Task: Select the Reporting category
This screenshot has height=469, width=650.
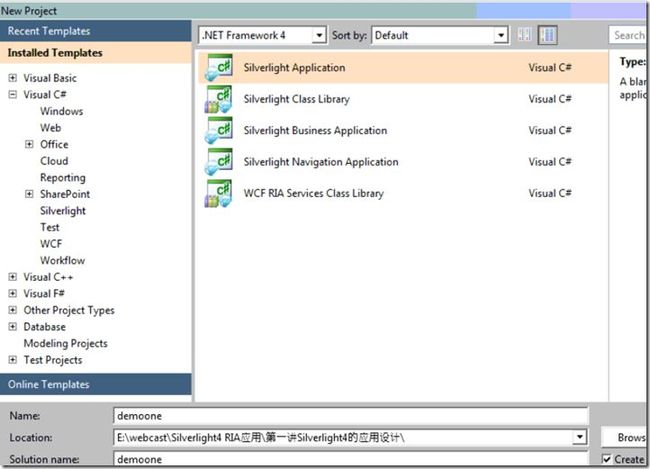Action: coord(63,178)
